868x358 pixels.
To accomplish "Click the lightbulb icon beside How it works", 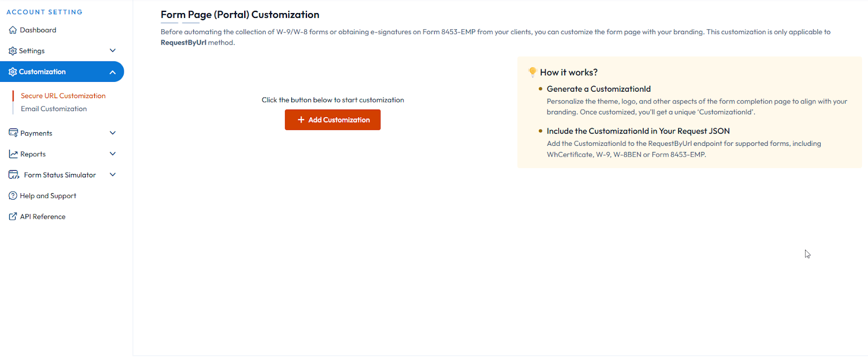I will [x=533, y=72].
